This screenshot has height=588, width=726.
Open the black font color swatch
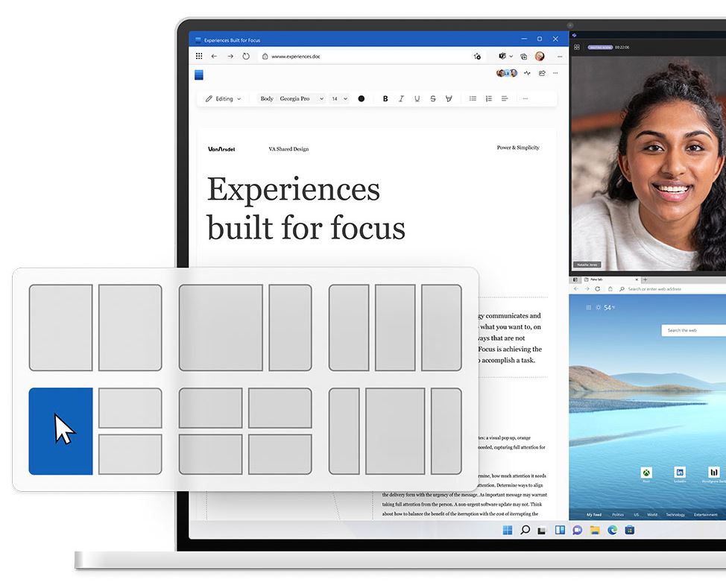362,98
